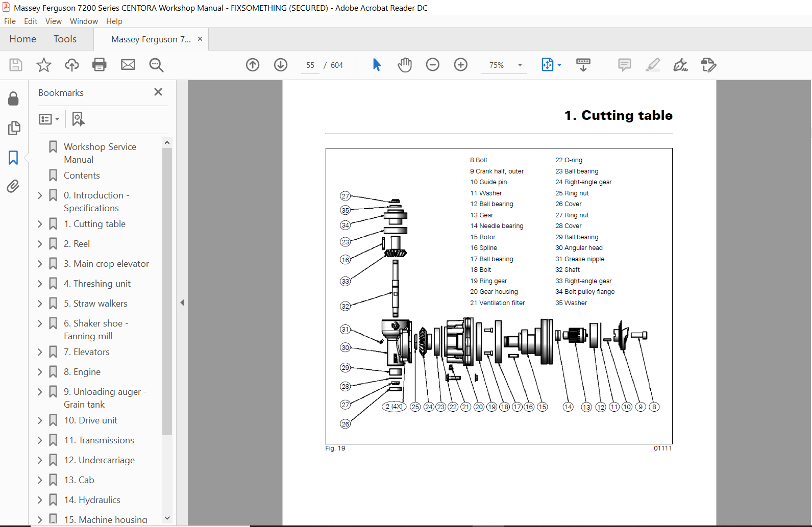Collapse the navigation pane arrow
Screen dimensions: 812x527
pyautogui.click(x=182, y=303)
